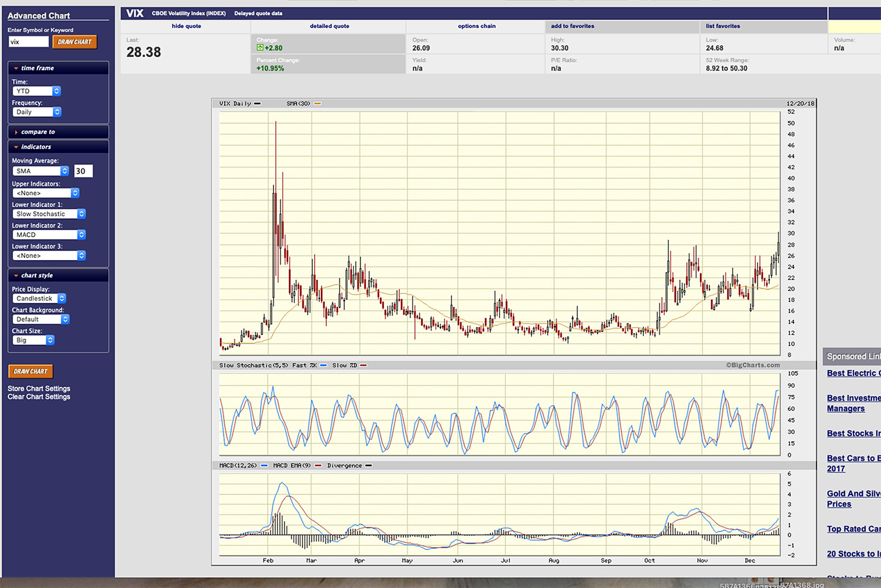881x588 pixels.
Task: Open Price Display Candlestick dropdown
Action: [x=39, y=298]
